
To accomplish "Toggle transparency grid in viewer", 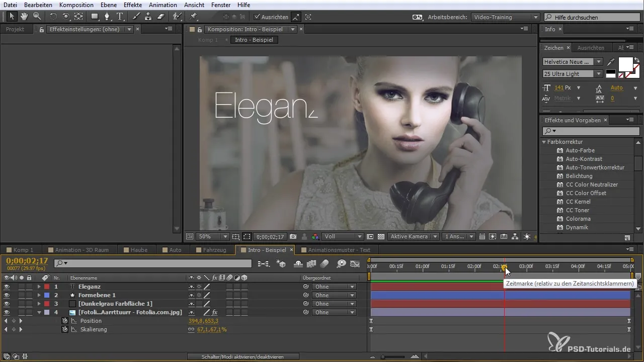I will click(x=381, y=236).
